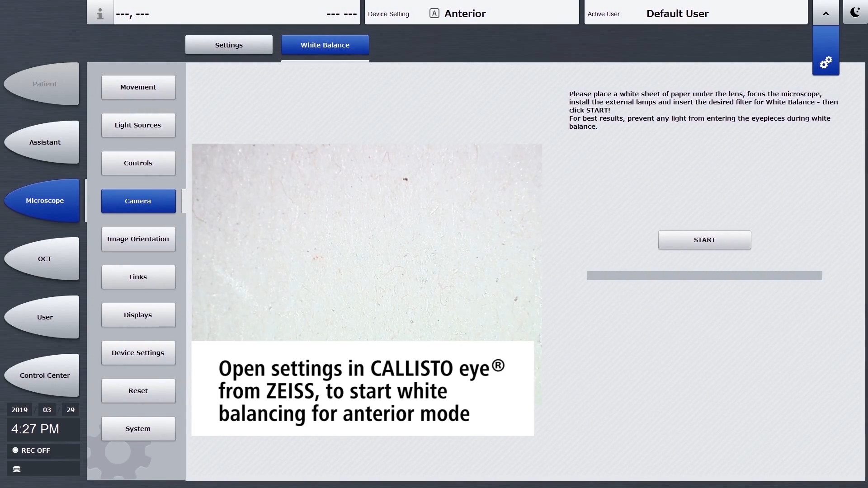
Task: Open Device Settings
Action: point(138,353)
